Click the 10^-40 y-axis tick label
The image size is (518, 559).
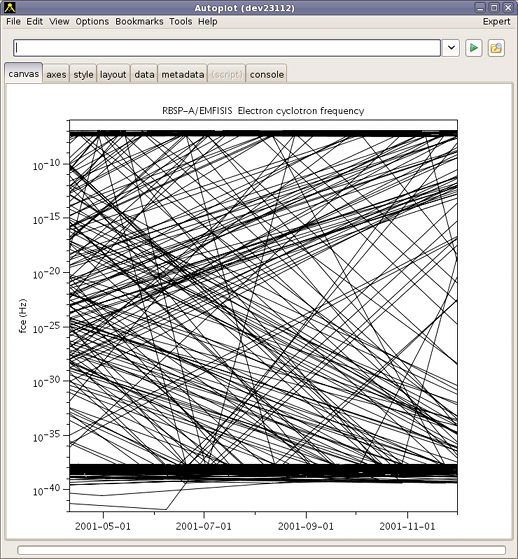[x=47, y=491]
